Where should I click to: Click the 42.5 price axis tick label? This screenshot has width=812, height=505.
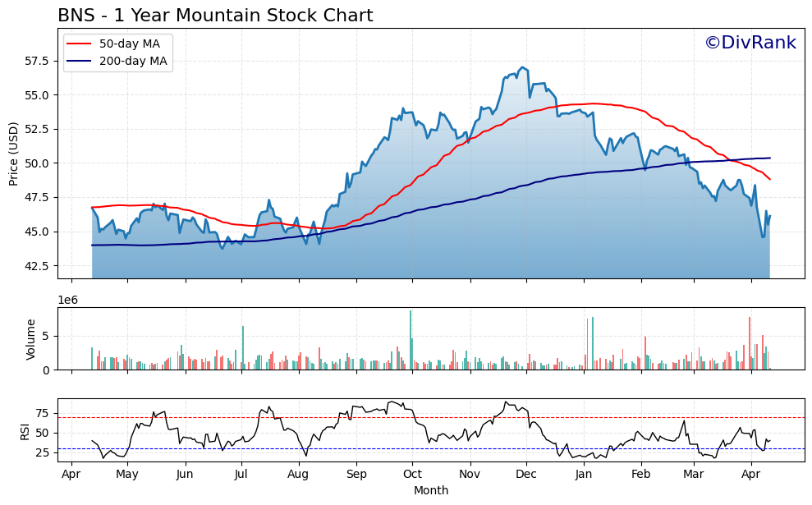tap(37, 266)
